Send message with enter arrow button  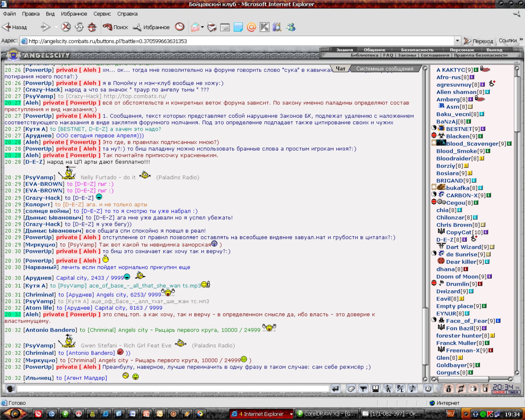pyautogui.click(x=336, y=388)
